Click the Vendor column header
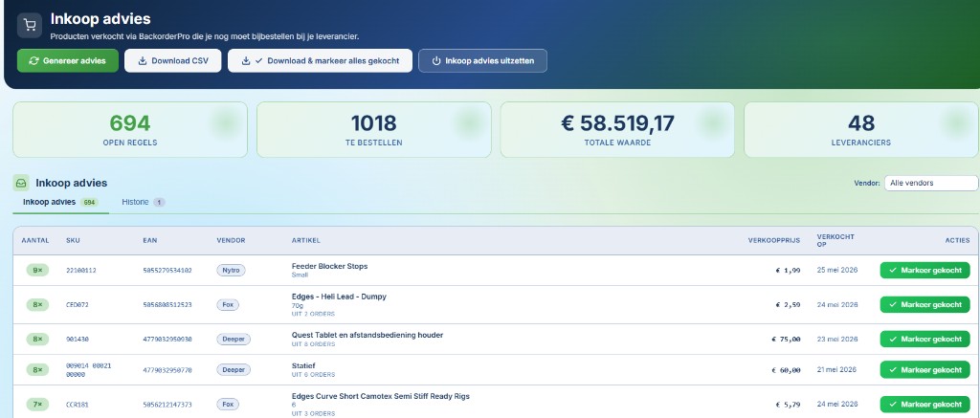The width and height of the screenshot is (980, 418). click(231, 240)
